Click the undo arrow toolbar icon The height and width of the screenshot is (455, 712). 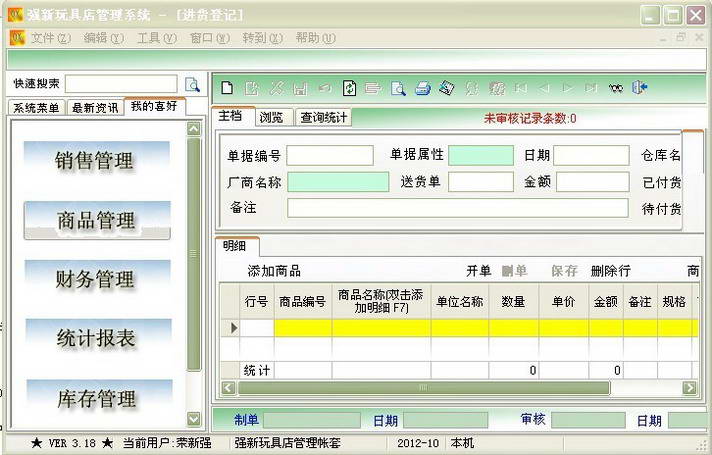coord(324,87)
